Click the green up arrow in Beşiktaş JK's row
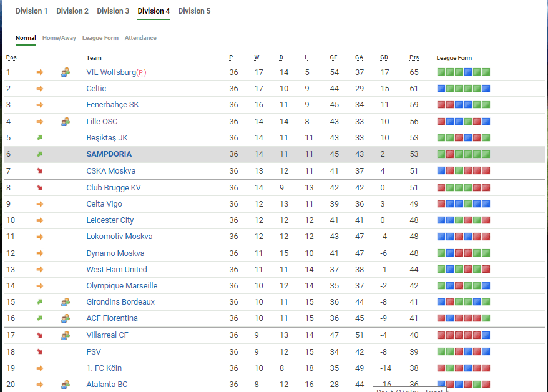The image size is (548, 392). 40,138
